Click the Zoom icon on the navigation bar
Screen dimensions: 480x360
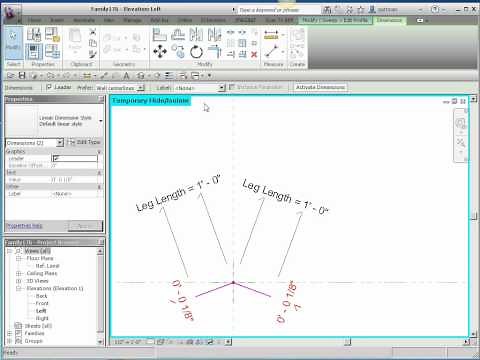[x=461, y=143]
